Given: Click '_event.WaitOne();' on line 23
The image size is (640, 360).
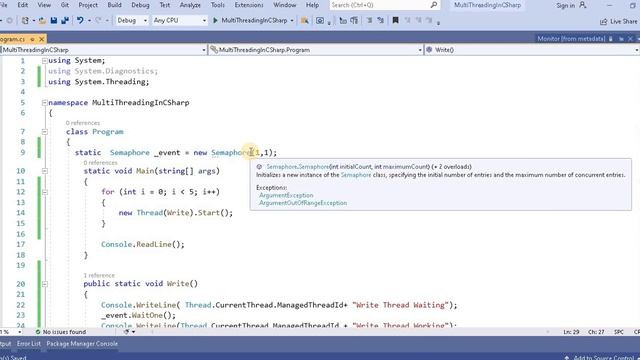Looking at the screenshot, I should pyautogui.click(x=138, y=316).
